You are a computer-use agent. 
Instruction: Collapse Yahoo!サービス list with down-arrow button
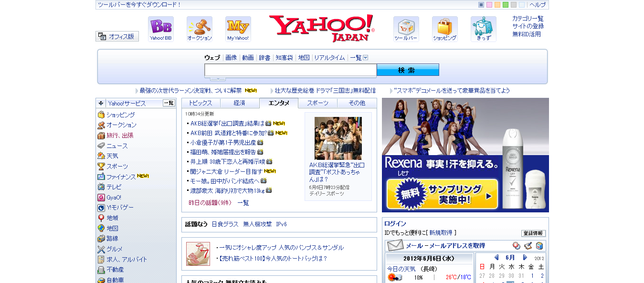pos(101,103)
